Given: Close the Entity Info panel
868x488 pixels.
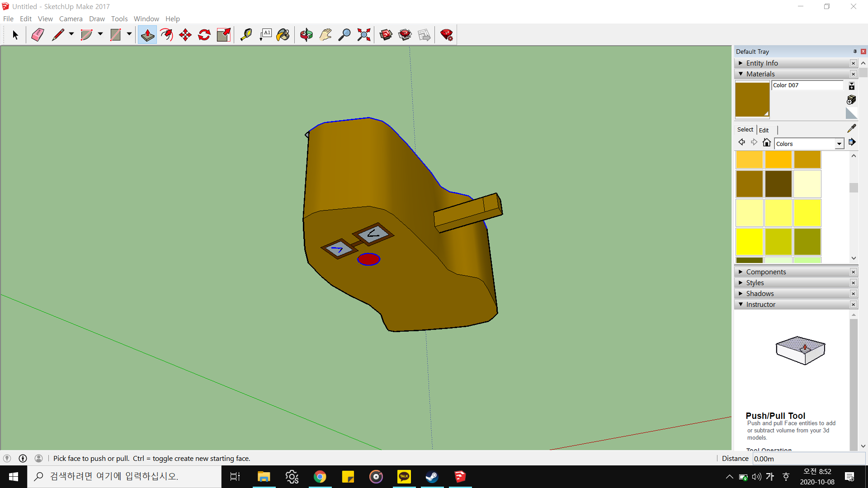Looking at the screenshot, I should (x=853, y=63).
